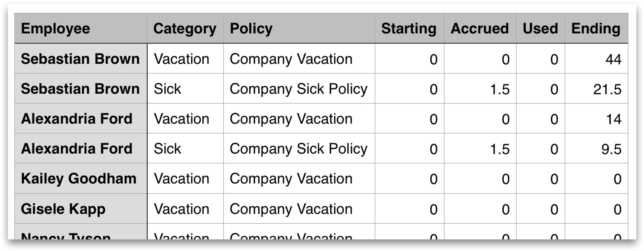Click the Used column header

[x=541, y=28]
